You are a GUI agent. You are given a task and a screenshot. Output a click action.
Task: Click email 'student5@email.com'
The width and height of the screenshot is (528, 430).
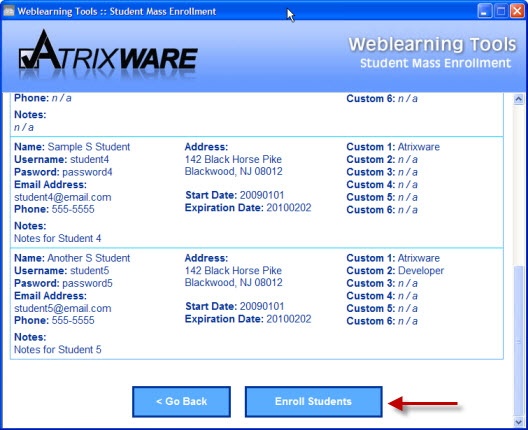[x=63, y=308]
